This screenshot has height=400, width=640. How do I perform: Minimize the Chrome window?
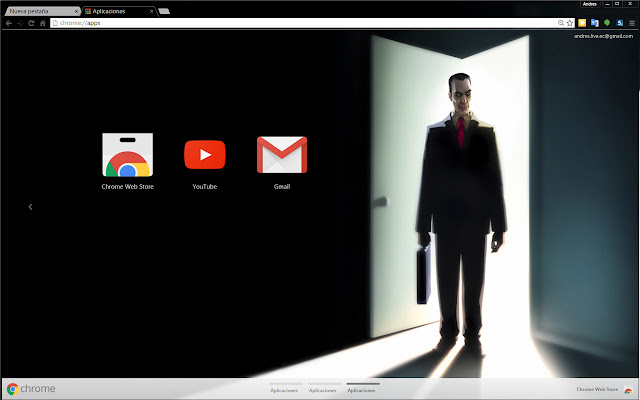coord(607,4)
